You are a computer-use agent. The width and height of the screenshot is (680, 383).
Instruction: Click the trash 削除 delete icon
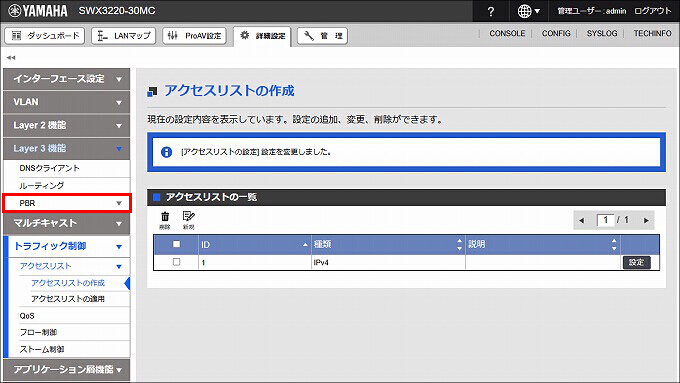[165, 220]
